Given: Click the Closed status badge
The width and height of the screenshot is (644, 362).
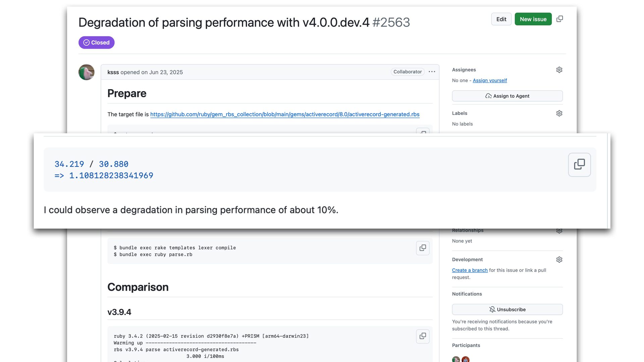Looking at the screenshot, I should coord(97,43).
